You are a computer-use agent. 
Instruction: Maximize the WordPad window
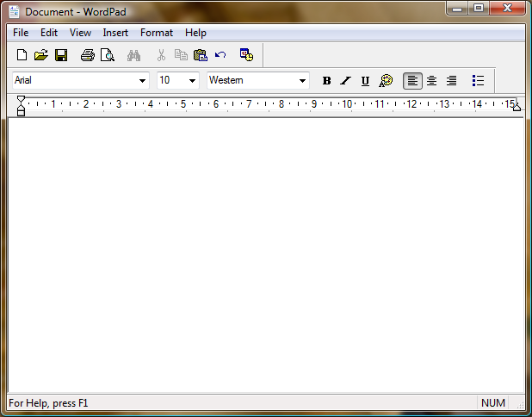pos(479,8)
